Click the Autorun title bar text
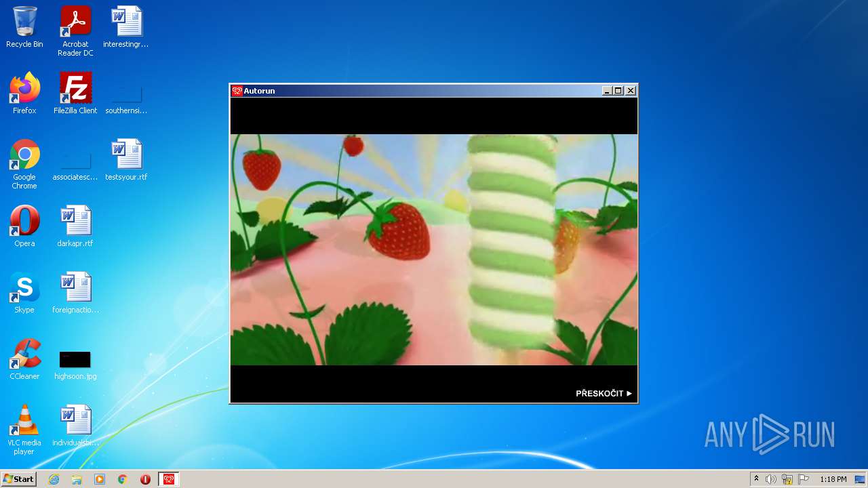This screenshot has width=868, height=488. pos(260,91)
